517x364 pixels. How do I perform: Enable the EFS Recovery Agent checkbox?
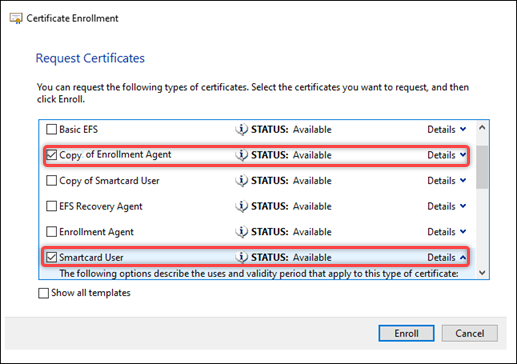51,206
